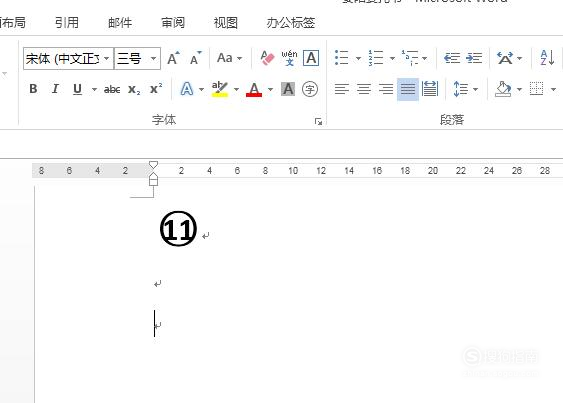Click the Character Shading icon

click(x=288, y=89)
